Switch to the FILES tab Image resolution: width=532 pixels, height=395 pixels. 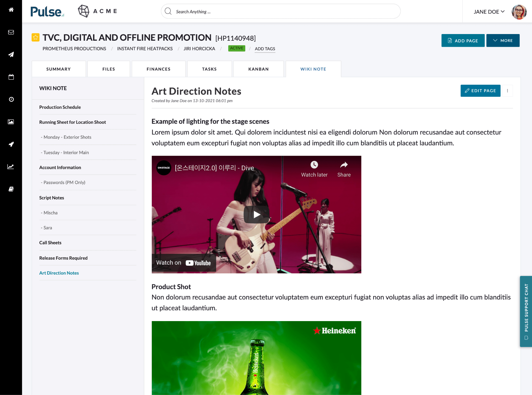pyautogui.click(x=109, y=69)
